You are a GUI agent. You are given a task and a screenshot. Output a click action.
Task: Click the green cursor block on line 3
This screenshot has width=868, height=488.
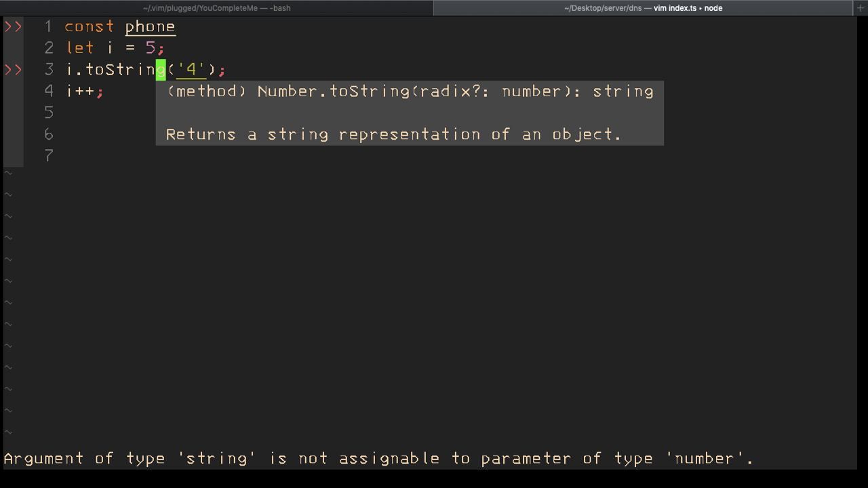(x=161, y=70)
